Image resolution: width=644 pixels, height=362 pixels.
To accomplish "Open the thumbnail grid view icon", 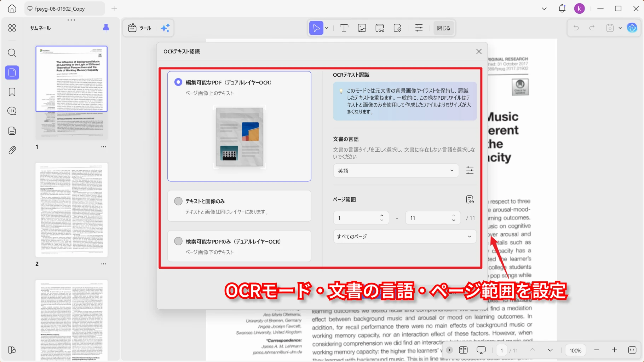I will pyautogui.click(x=12, y=28).
